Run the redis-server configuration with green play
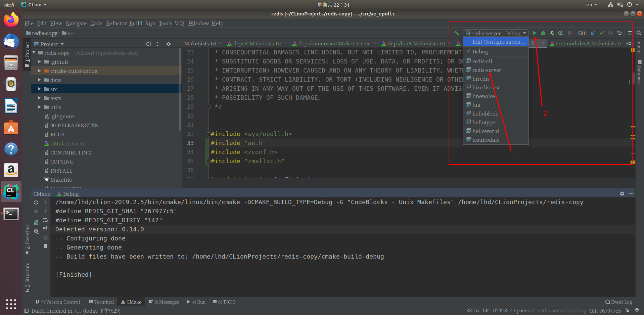644x315 pixels. (x=535, y=33)
